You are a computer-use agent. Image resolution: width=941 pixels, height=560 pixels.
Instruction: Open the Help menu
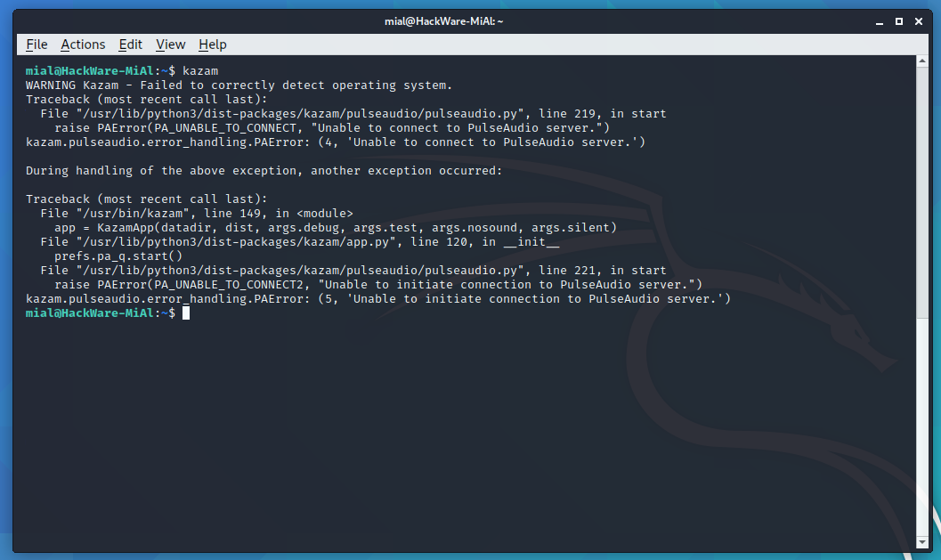212,45
